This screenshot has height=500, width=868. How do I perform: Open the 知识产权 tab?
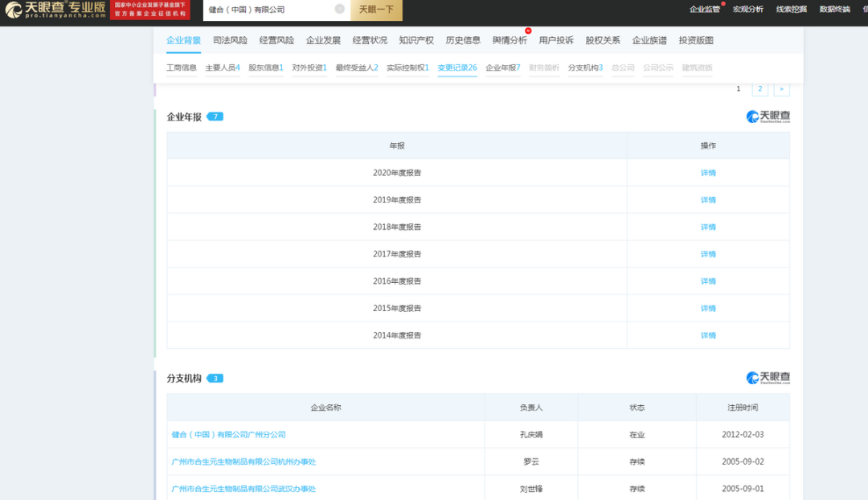(416, 40)
